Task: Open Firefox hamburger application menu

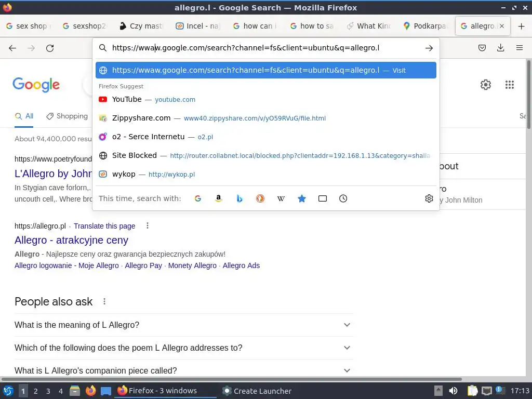Action: [x=519, y=48]
